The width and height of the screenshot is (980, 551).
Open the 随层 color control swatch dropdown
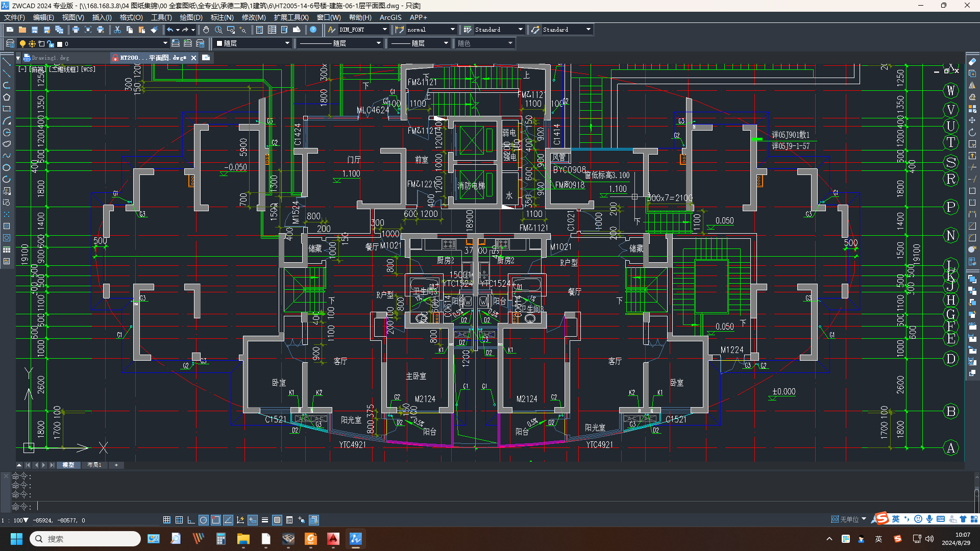(287, 43)
